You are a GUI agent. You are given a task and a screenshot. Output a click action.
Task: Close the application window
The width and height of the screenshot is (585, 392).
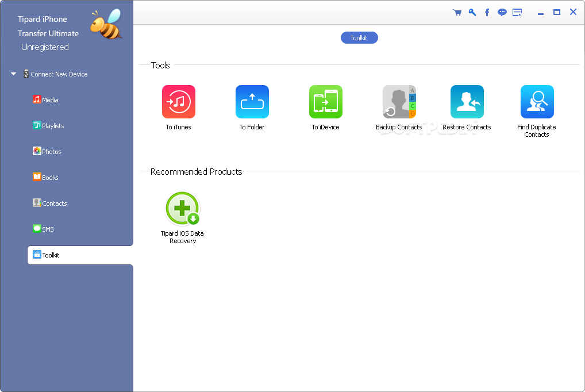point(574,12)
